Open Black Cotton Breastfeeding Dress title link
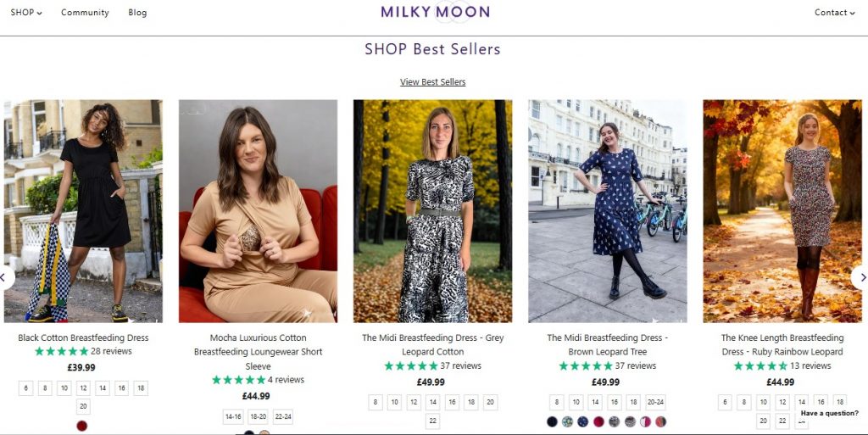Screen dimensions: 868x435 83,337
